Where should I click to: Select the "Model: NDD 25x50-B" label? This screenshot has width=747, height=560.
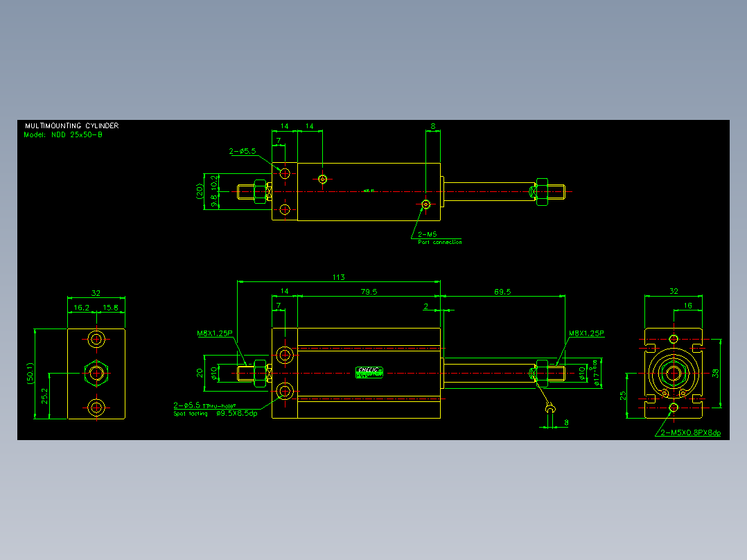pyautogui.click(x=63, y=135)
